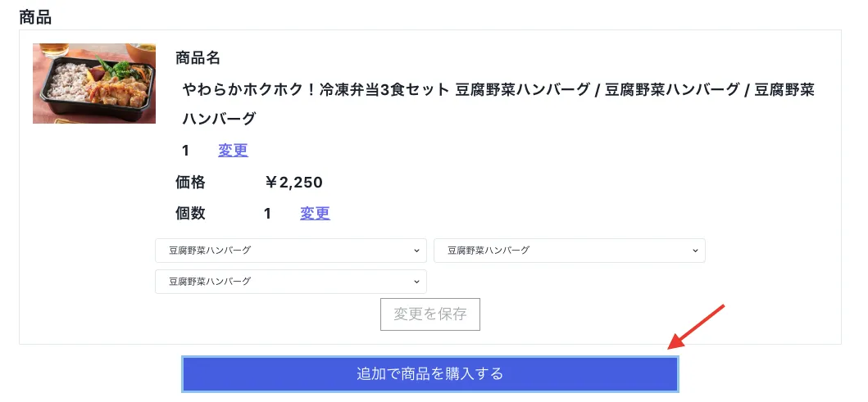Click the 個数 label
The height and width of the screenshot is (402, 868).
point(190,214)
